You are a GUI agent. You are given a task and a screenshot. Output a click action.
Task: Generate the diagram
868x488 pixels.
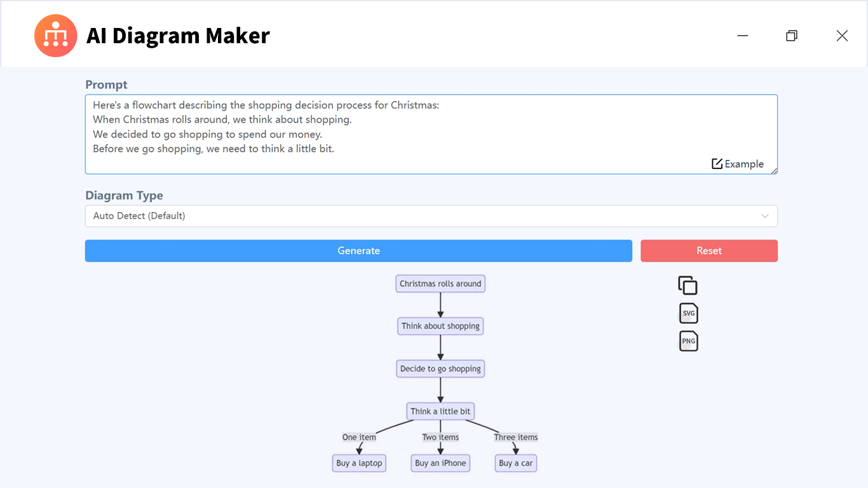[358, 250]
